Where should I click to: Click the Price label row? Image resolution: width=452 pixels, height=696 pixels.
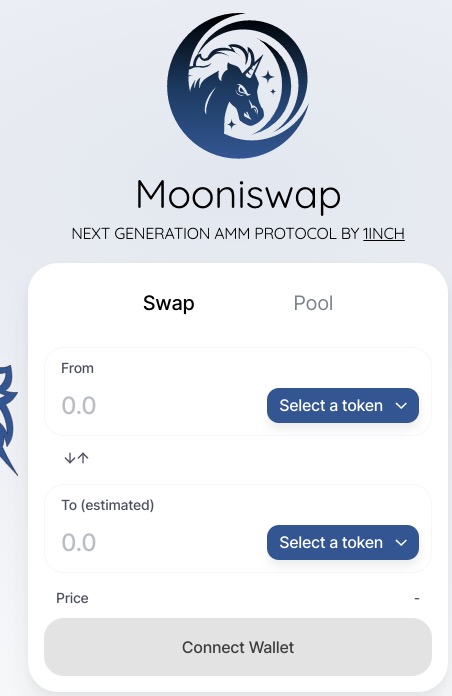238,598
